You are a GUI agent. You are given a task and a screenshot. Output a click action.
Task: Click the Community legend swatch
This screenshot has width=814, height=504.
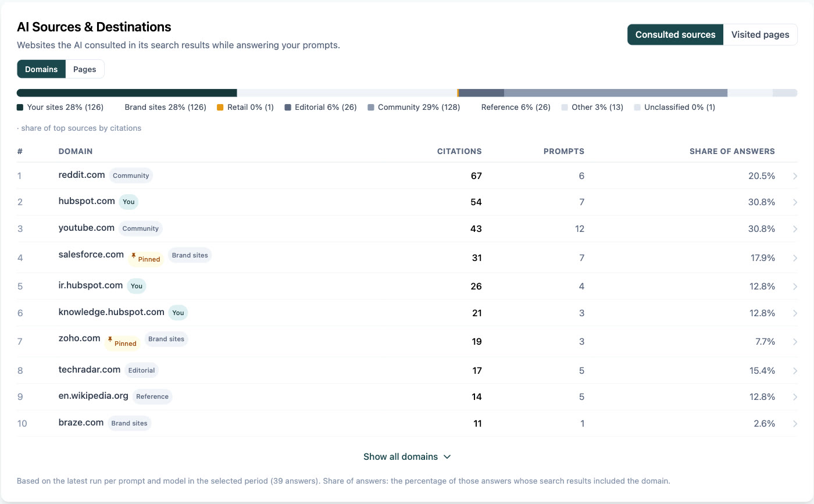click(x=370, y=108)
